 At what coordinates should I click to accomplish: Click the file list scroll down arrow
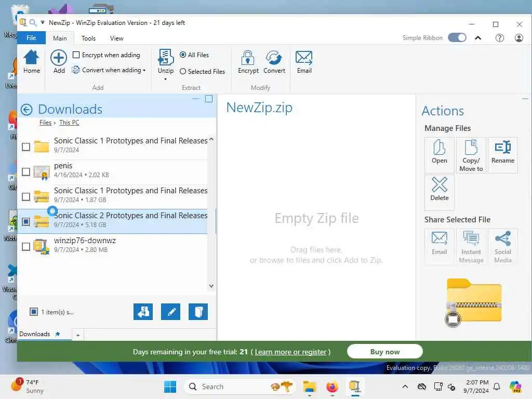pos(211,286)
